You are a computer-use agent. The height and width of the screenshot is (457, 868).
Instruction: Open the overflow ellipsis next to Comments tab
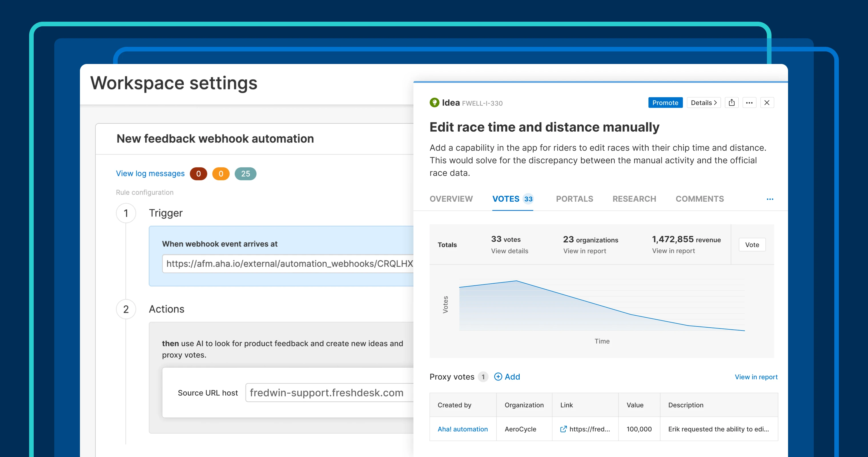[x=769, y=199]
